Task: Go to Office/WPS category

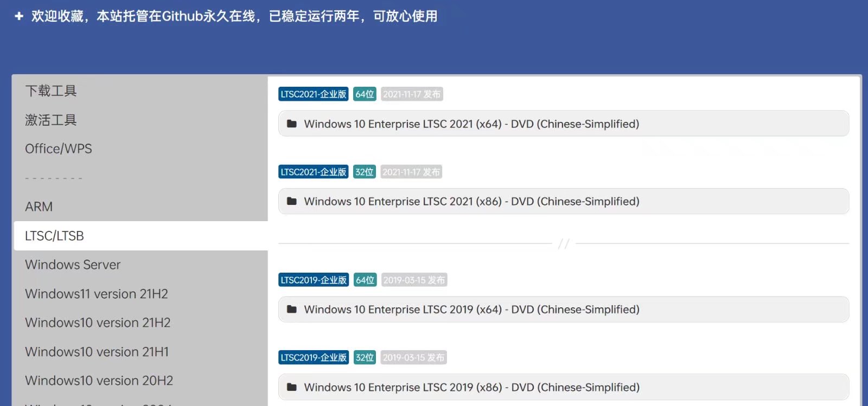Action: (x=59, y=149)
